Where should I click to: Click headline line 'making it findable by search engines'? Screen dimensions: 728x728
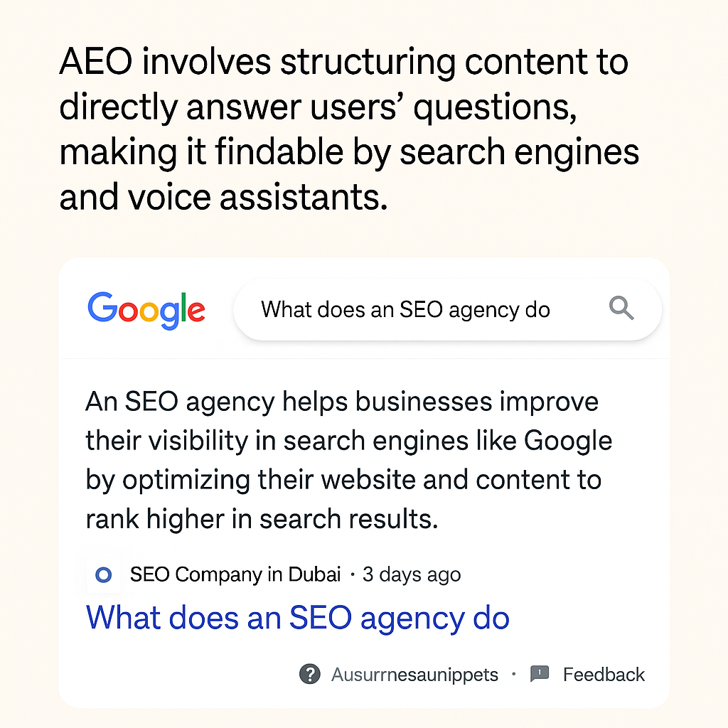(350, 154)
